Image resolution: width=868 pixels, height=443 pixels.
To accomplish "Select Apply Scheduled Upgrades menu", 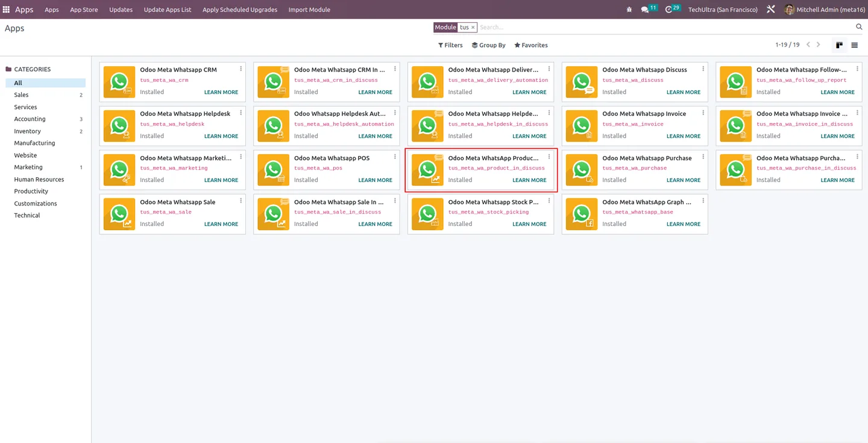I will point(240,10).
